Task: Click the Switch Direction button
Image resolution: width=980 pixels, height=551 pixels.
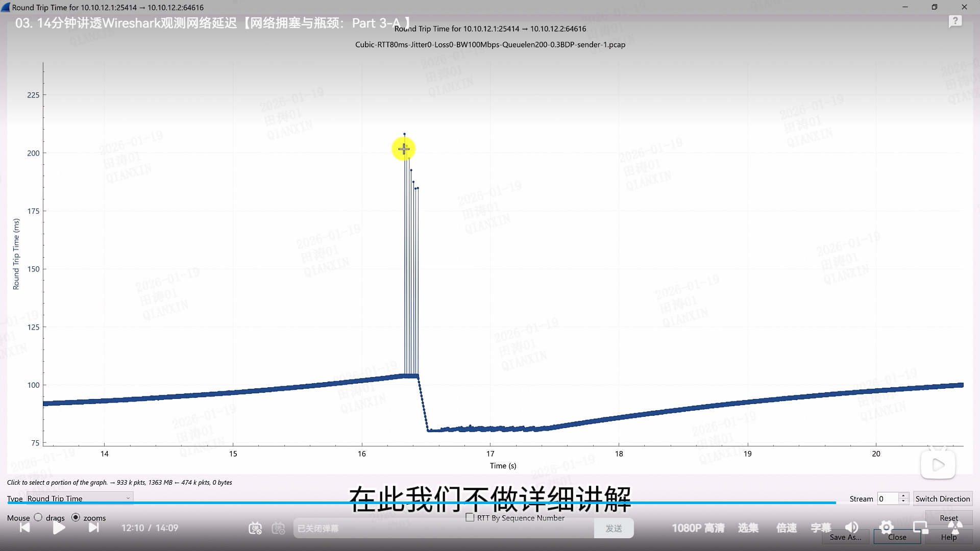Action: [942, 498]
